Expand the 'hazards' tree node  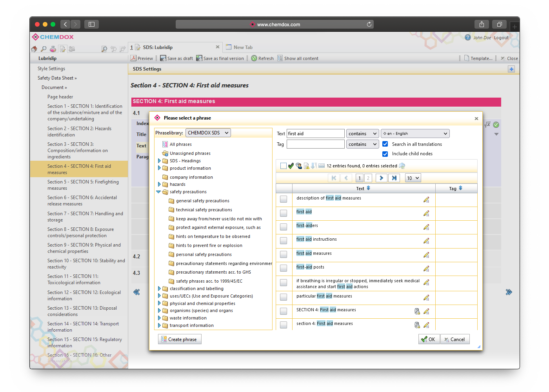point(159,184)
